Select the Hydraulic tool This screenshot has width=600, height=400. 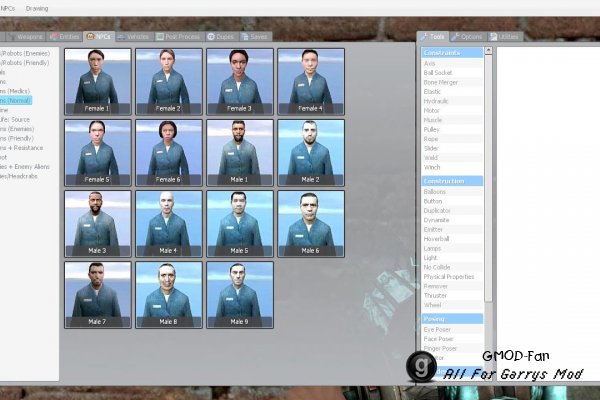coord(452,101)
